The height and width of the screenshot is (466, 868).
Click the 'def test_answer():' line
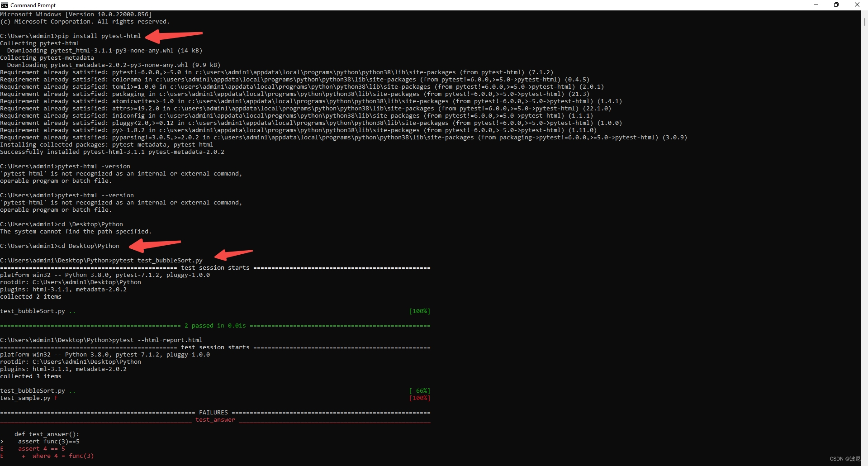point(47,434)
